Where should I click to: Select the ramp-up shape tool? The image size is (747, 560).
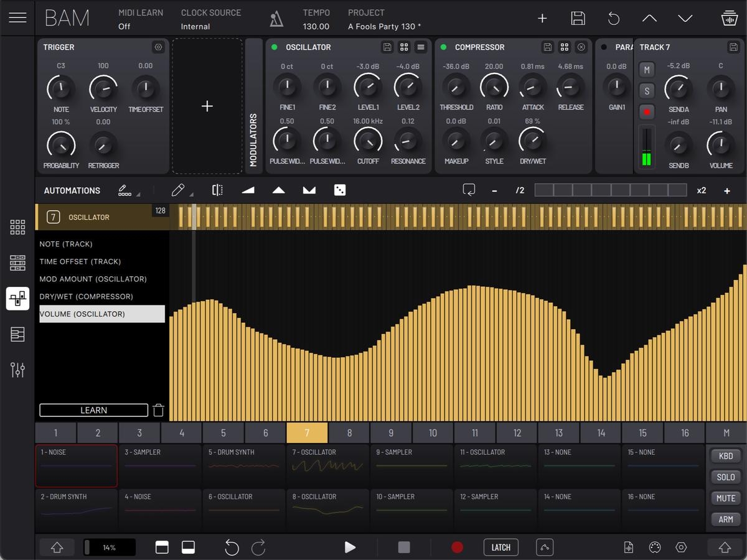click(248, 190)
